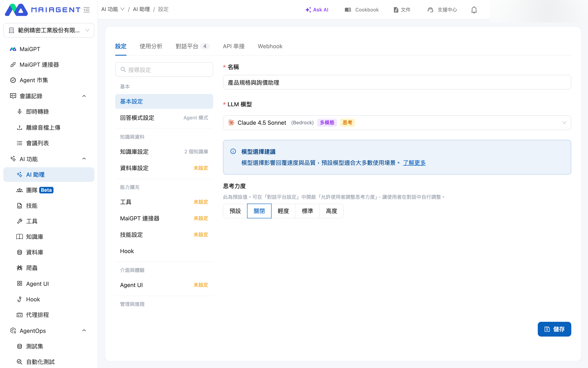588x368 pixels.
Task: Open 代理排程 in the sidebar
Action: click(x=49, y=315)
